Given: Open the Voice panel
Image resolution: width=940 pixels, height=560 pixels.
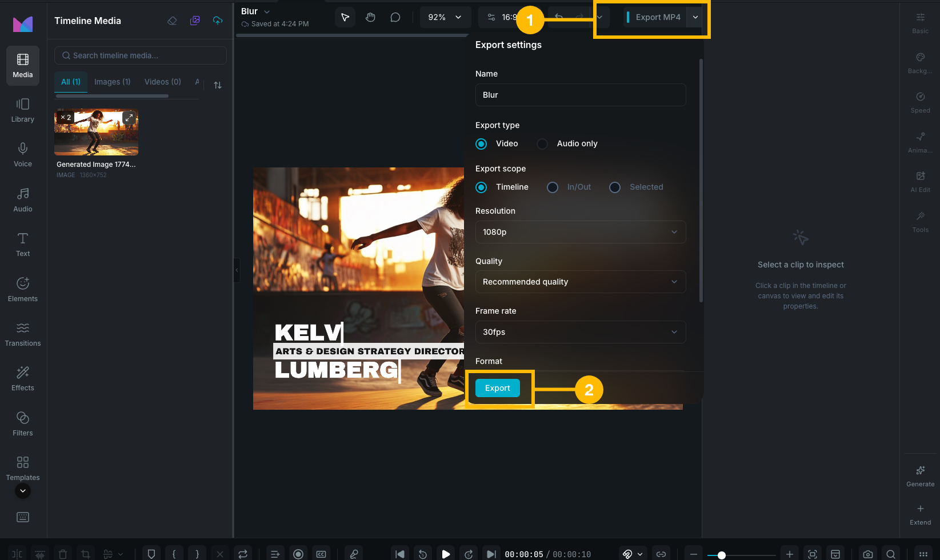Looking at the screenshot, I should [22, 154].
